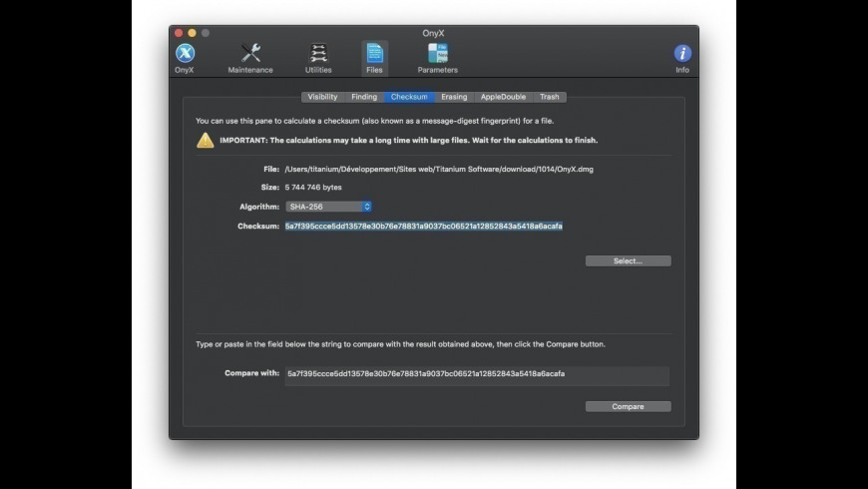Open the Algorithm SHA-256 dropdown
Image resolution: width=868 pixels, height=489 pixels.
pos(329,207)
